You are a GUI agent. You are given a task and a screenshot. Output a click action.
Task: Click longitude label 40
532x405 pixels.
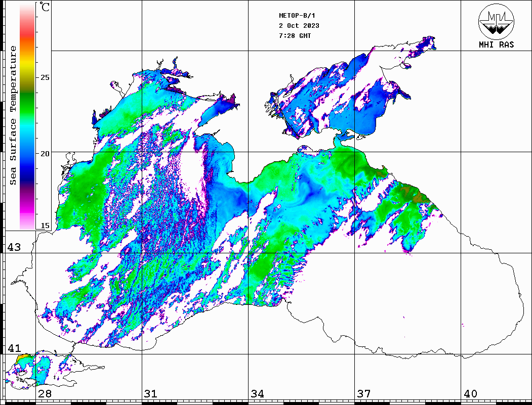[470, 394]
